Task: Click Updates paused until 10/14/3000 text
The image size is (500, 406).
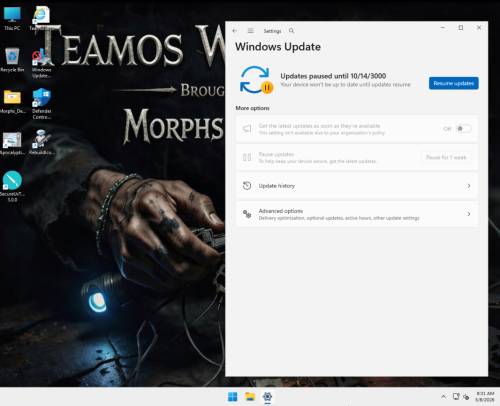Action: 333,76
